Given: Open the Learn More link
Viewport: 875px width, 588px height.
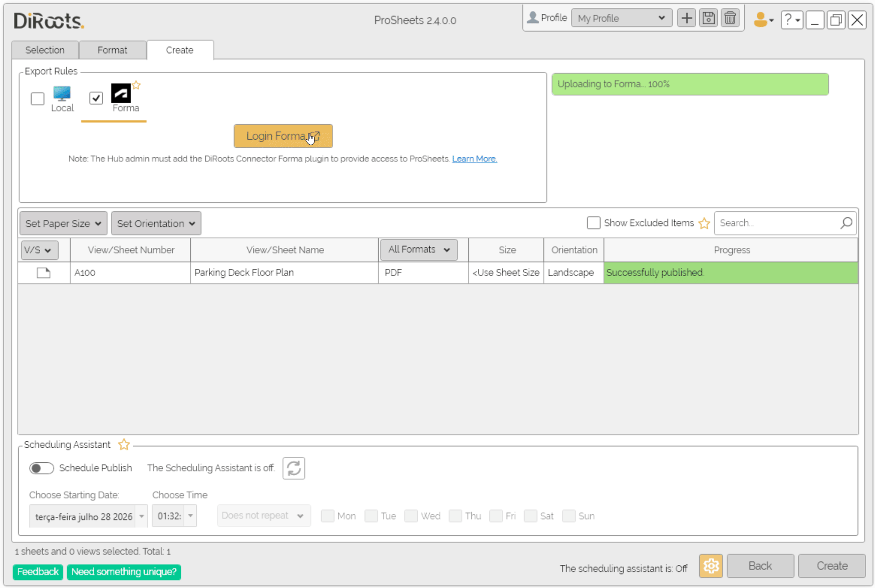Looking at the screenshot, I should (474, 159).
